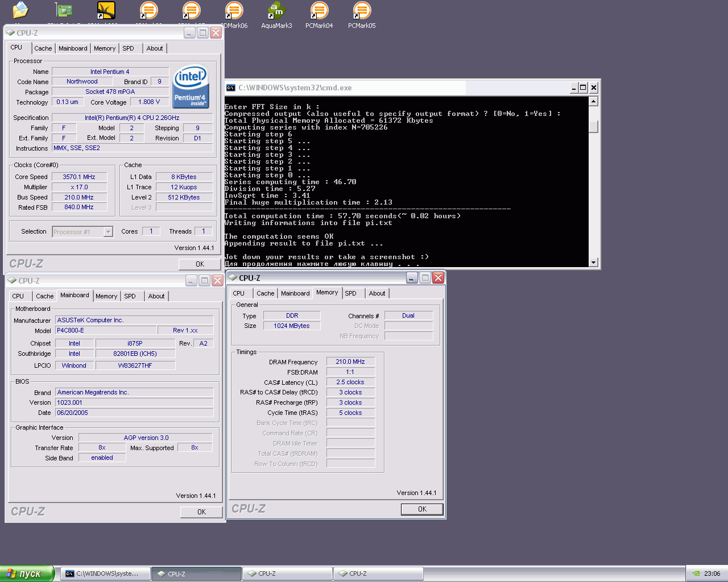This screenshot has height=582, width=728.
Task: Click the cmd window vertical scrollbar thumb
Action: (593, 127)
